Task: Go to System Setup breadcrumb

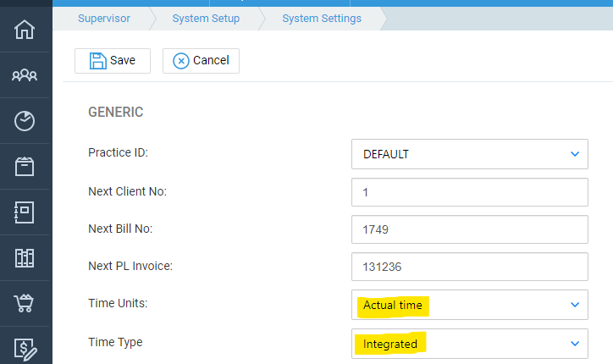Action: point(206,19)
